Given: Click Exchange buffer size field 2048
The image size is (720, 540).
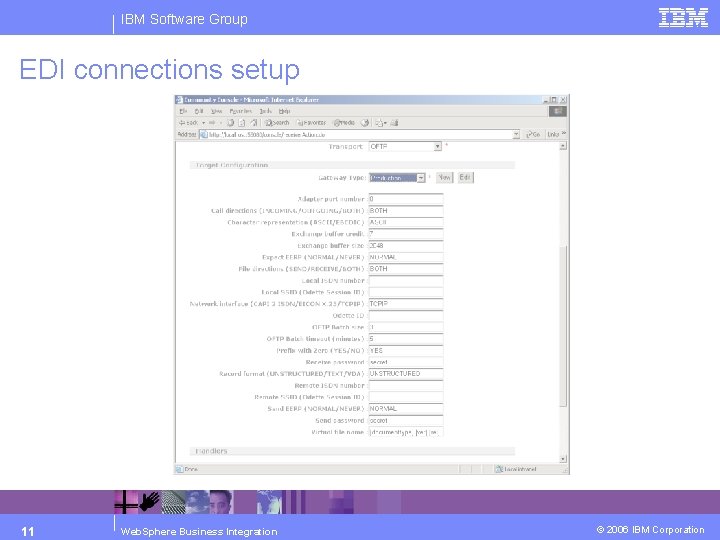Looking at the screenshot, I should click(406, 246).
